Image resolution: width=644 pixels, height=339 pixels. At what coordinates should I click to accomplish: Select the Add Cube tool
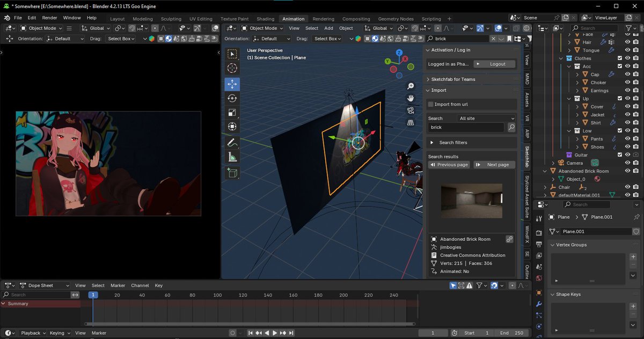coord(232,173)
